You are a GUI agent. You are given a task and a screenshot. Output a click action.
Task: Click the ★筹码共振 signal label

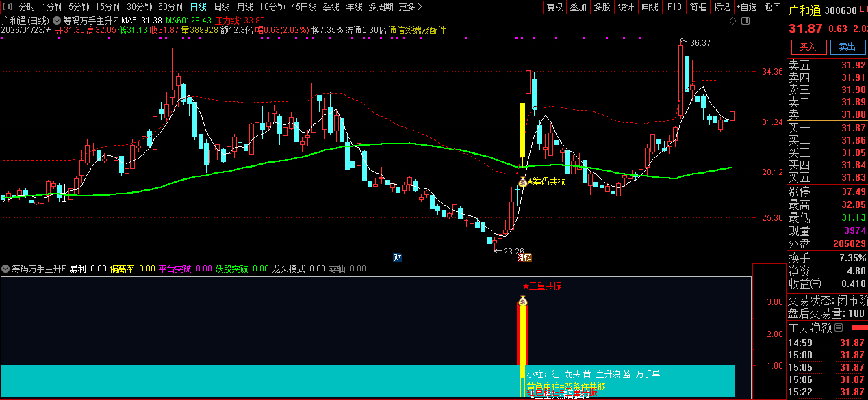(546, 181)
